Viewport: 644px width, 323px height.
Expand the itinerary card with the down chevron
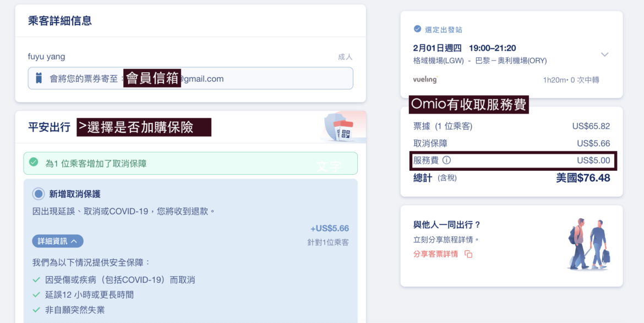tap(604, 55)
